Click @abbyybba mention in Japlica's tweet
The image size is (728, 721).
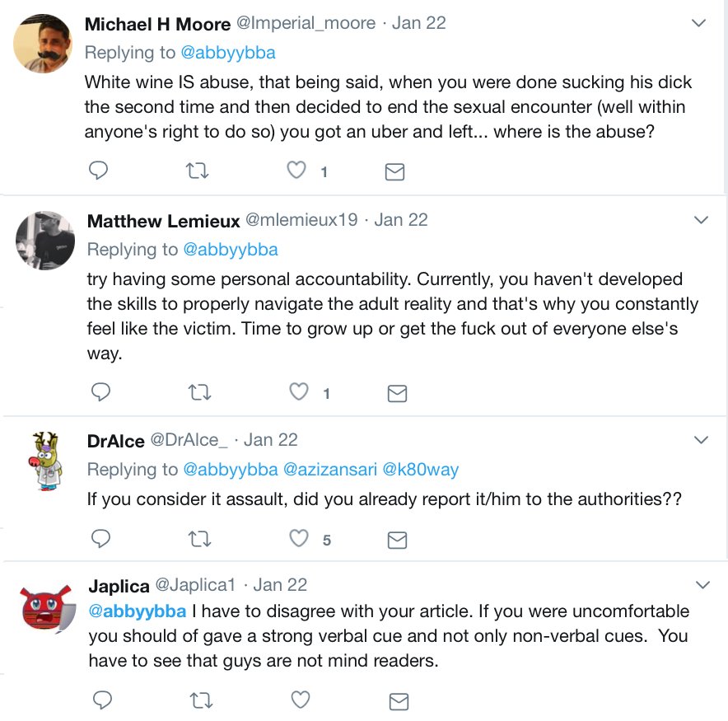coord(138,612)
